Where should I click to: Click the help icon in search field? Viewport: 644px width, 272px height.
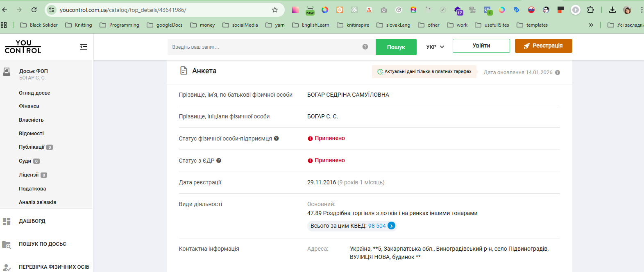pyautogui.click(x=365, y=47)
